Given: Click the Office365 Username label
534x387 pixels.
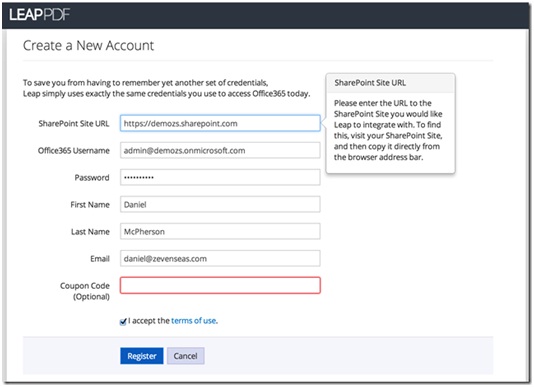Looking at the screenshot, I should pos(74,151).
